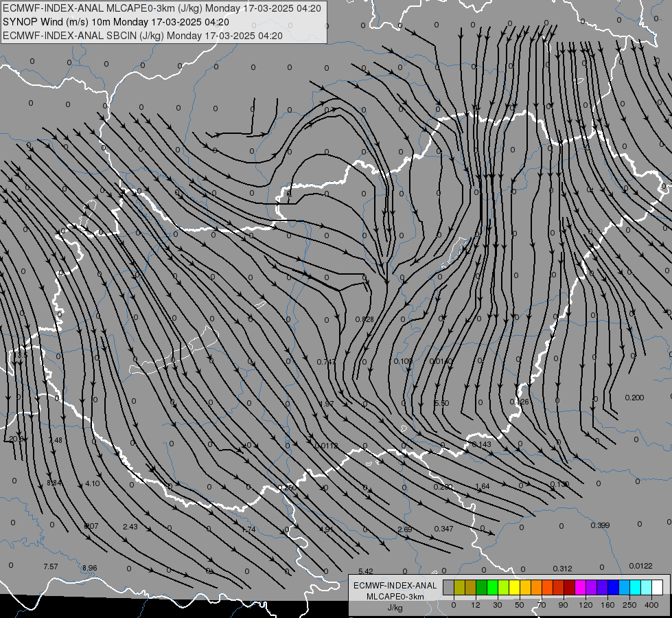This screenshot has width=672, height=618.
Task: Click the map value 0.347
Action: 443,529
